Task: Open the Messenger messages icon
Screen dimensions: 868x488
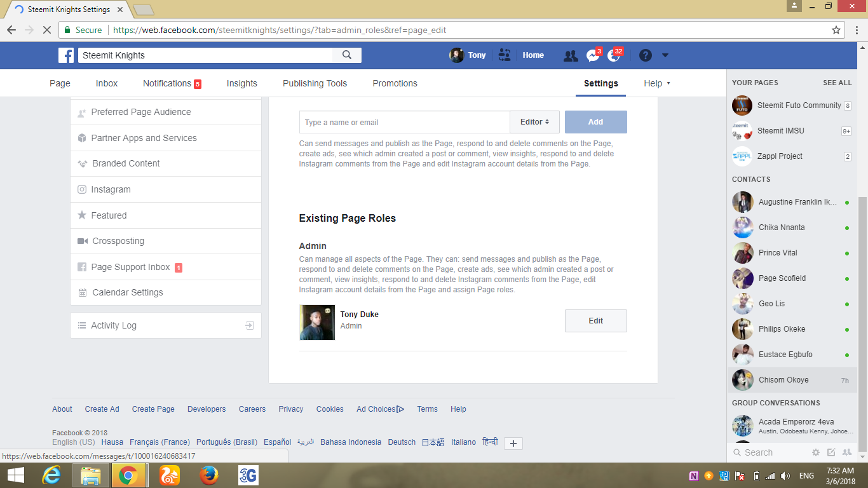Action: point(593,55)
